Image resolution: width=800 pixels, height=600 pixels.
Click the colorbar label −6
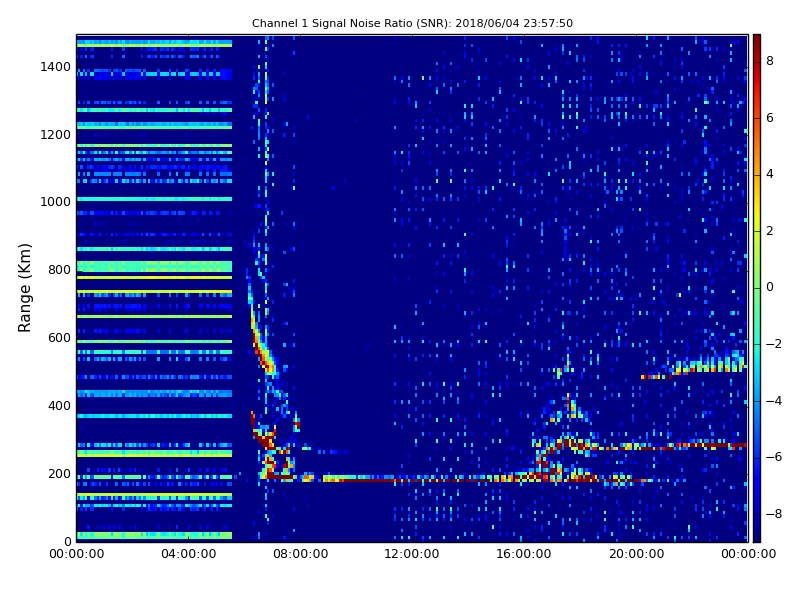click(x=774, y=457)
